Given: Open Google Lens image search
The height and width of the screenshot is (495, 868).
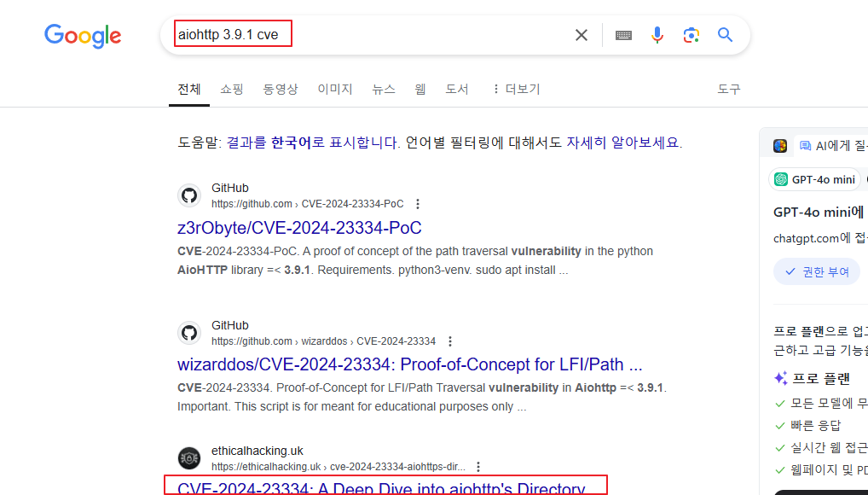Looking at the screenshot, I should pyautogui.click(x=691, y=35).
